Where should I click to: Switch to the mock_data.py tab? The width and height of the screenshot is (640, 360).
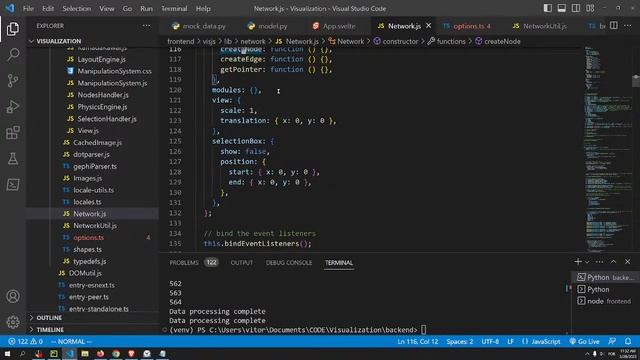pos(199,26)
